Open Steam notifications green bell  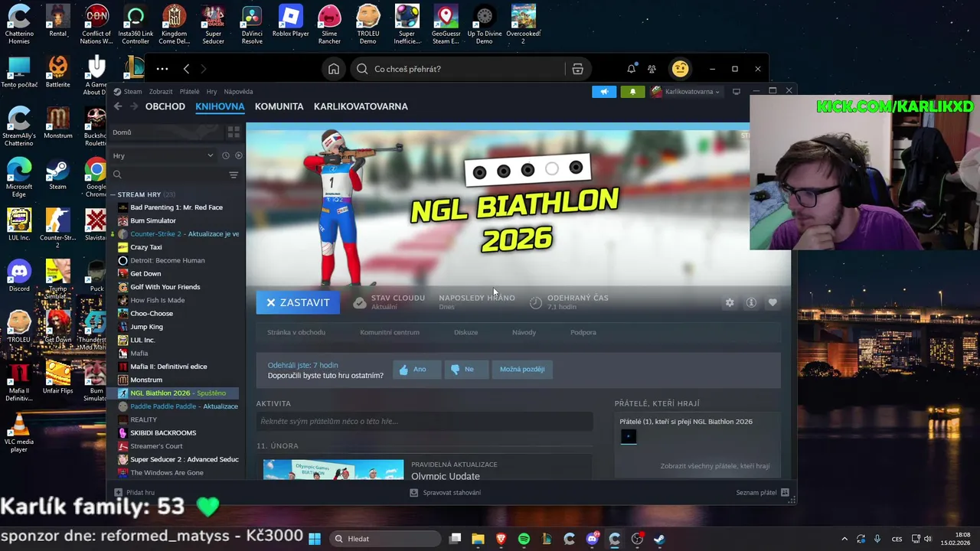[632, 92]
